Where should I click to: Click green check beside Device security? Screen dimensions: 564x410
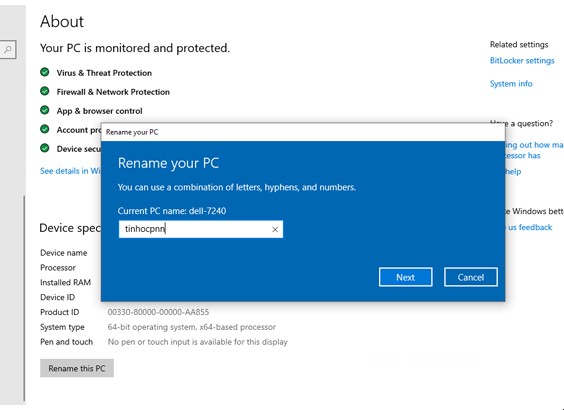[45, 148]
